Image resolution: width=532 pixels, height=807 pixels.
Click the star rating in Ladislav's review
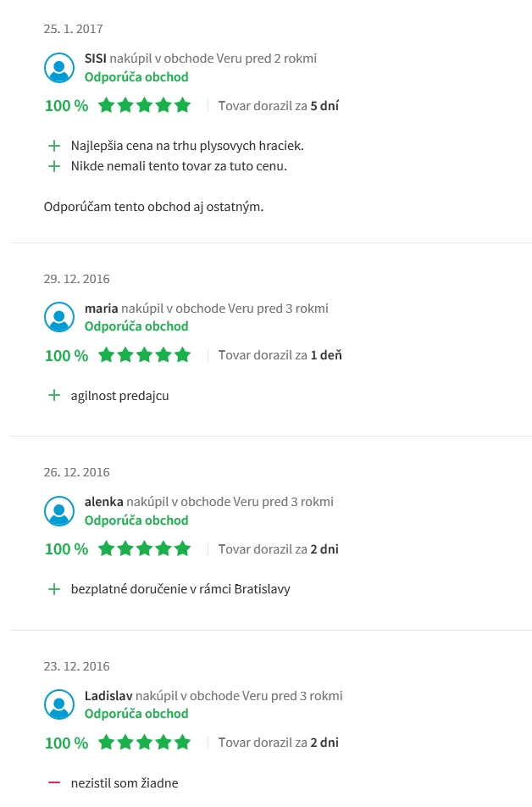click(x=145, y=743)
